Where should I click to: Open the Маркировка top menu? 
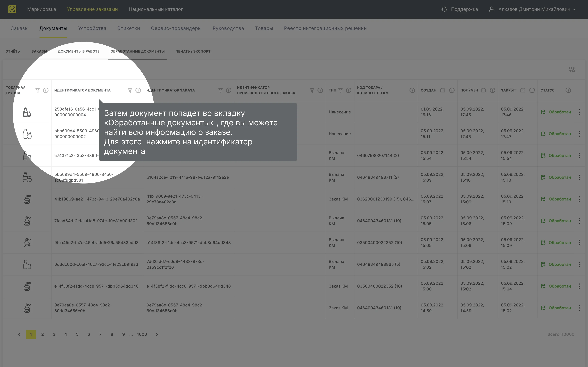42,9
